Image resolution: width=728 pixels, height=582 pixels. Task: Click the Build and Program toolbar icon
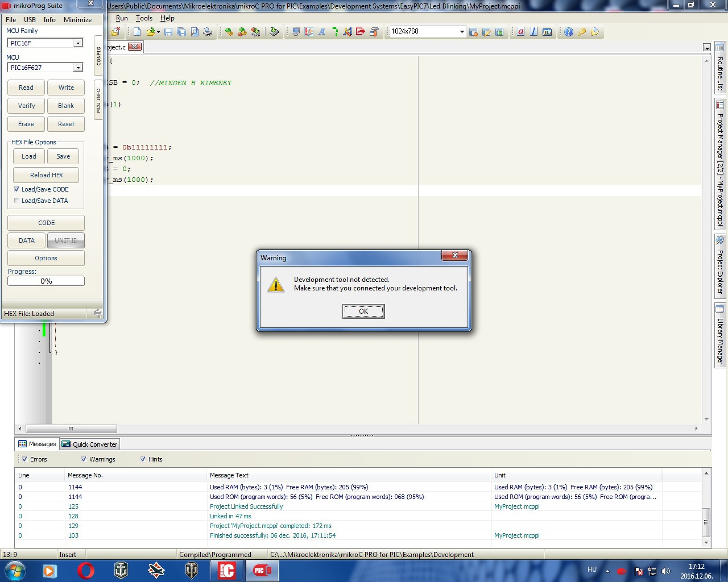pyautogui.click(x=255, y=32)
